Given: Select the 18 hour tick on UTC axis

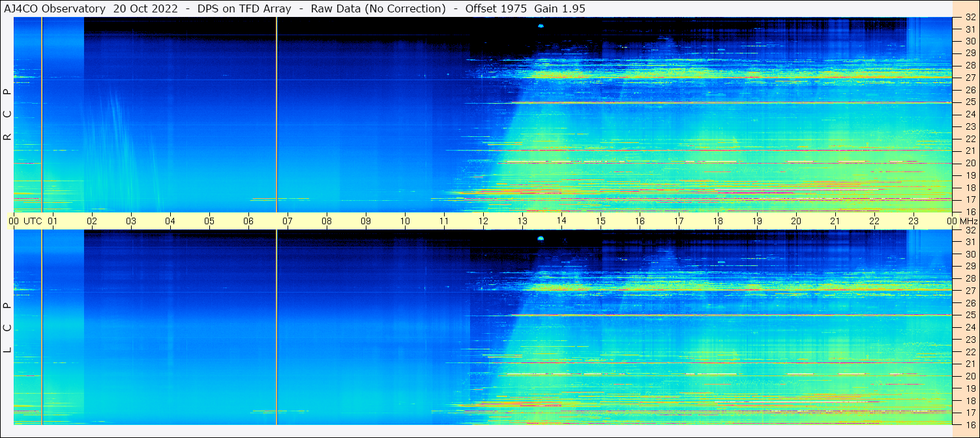Looking at the screenshot, I should coord(718,221).
